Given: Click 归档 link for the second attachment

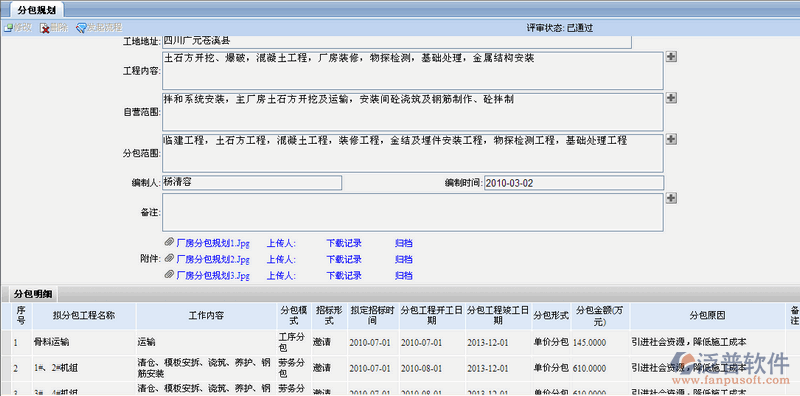Looking at the screenshot, I should pyautogui.click(x=404, y=260).
